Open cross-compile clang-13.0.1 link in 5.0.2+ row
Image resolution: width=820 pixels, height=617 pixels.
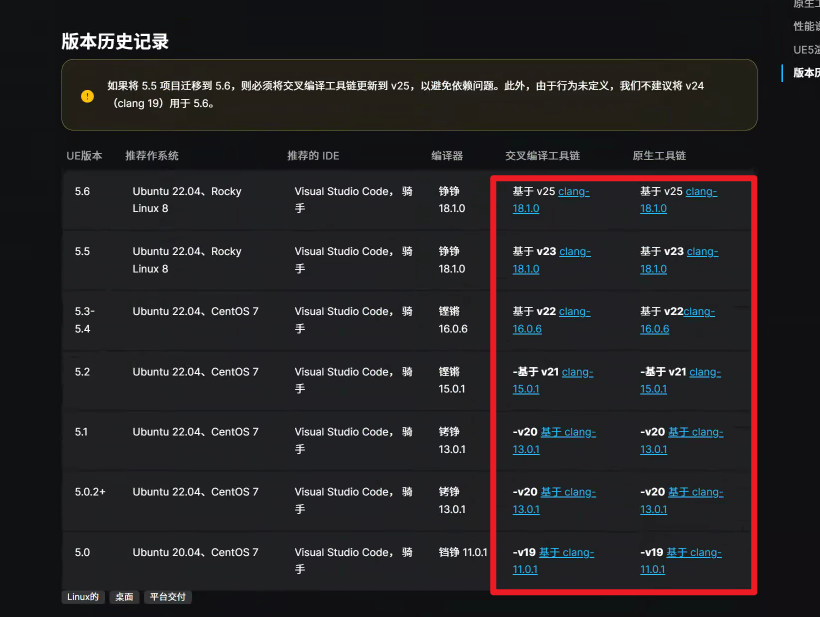554,500
